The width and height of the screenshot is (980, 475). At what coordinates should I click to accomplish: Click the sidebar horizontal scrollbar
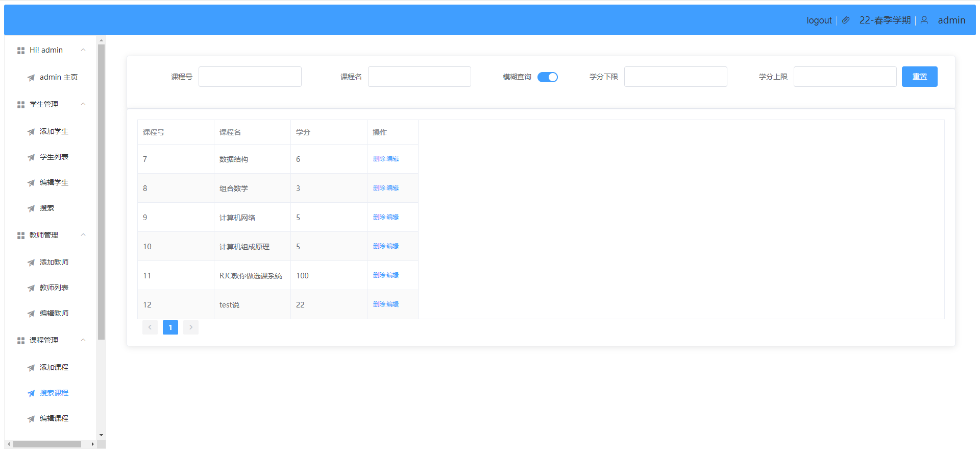[47, 444]
